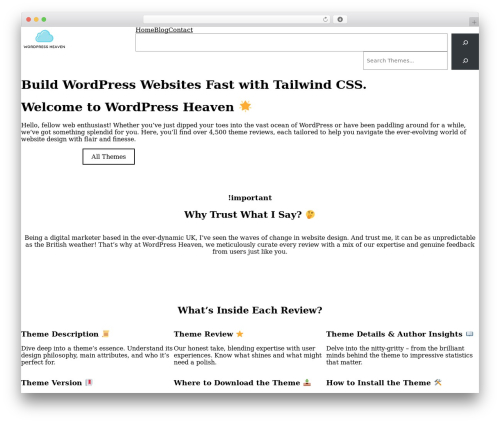
Task: Click the WordPress Heaven cloud logo
Action: pyautogui.click(x=44, y=39)
